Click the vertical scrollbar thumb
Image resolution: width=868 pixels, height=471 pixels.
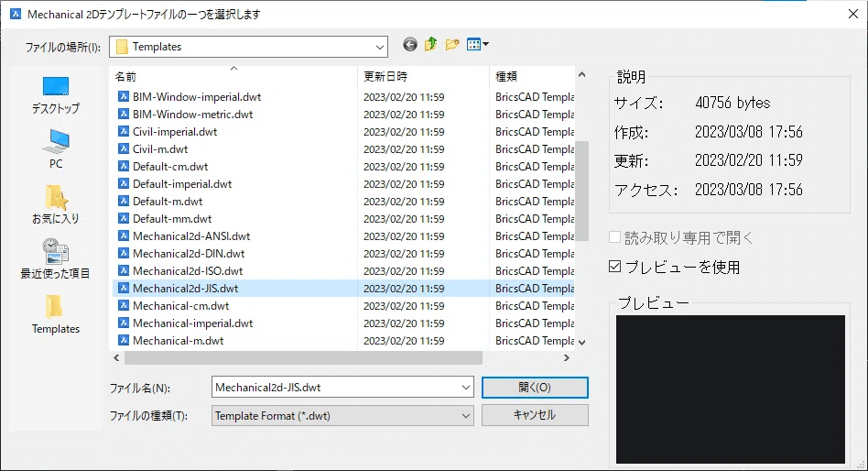click(581, 191)
